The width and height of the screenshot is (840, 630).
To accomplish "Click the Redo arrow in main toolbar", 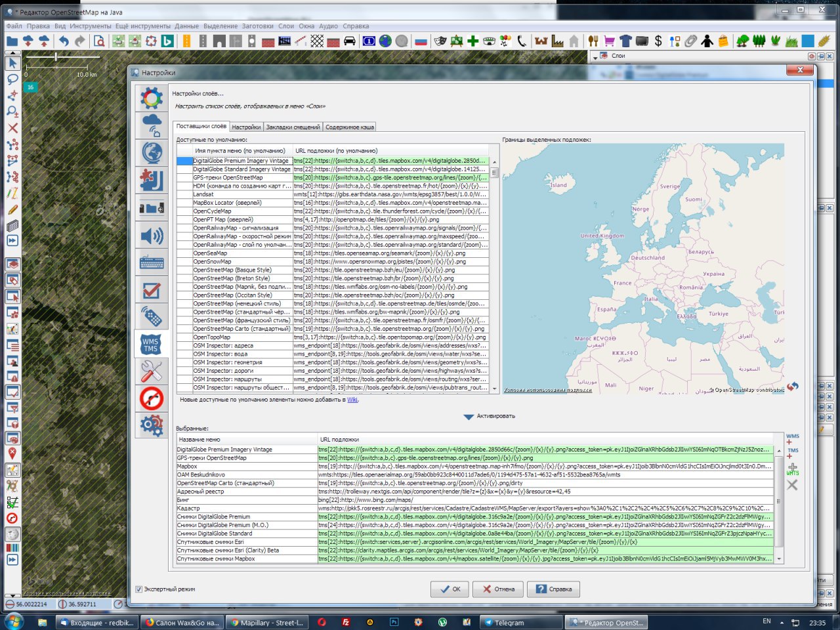I will pos(79,41).
